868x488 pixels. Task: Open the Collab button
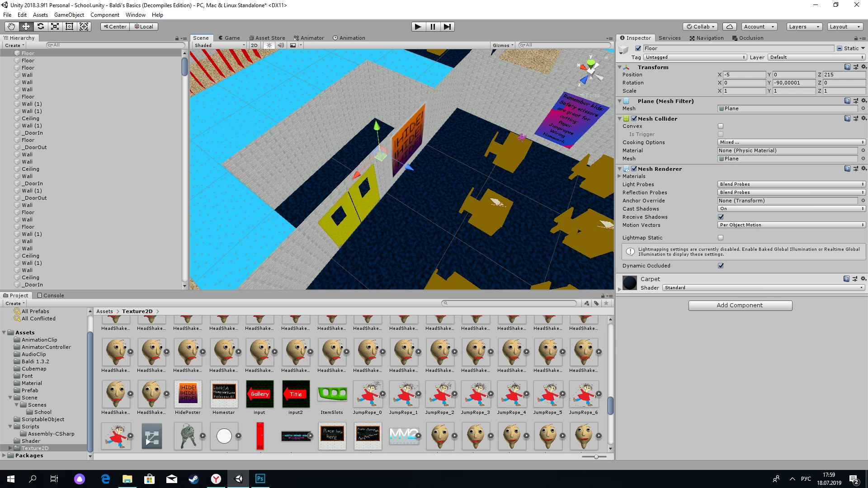(701, 27)
